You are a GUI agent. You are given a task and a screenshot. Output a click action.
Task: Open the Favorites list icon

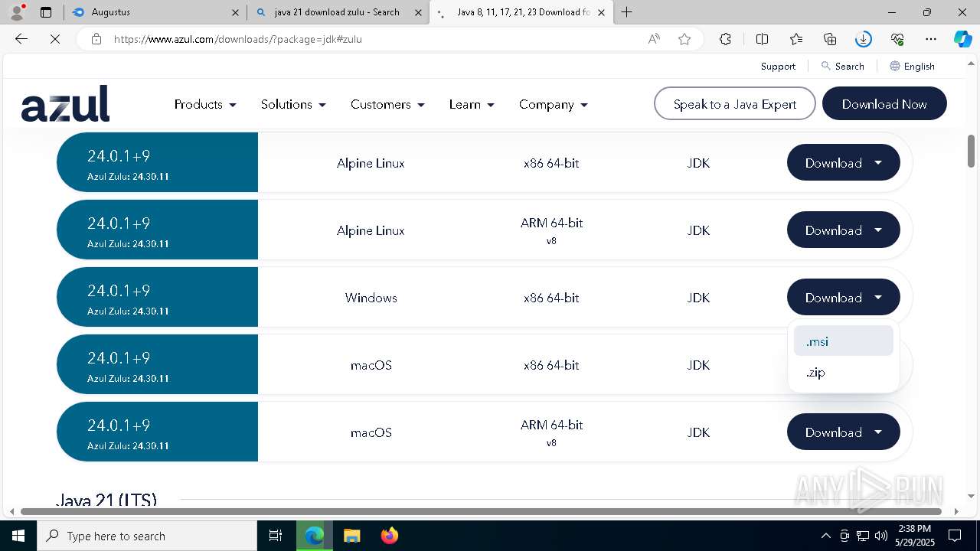tap(796, 39)
